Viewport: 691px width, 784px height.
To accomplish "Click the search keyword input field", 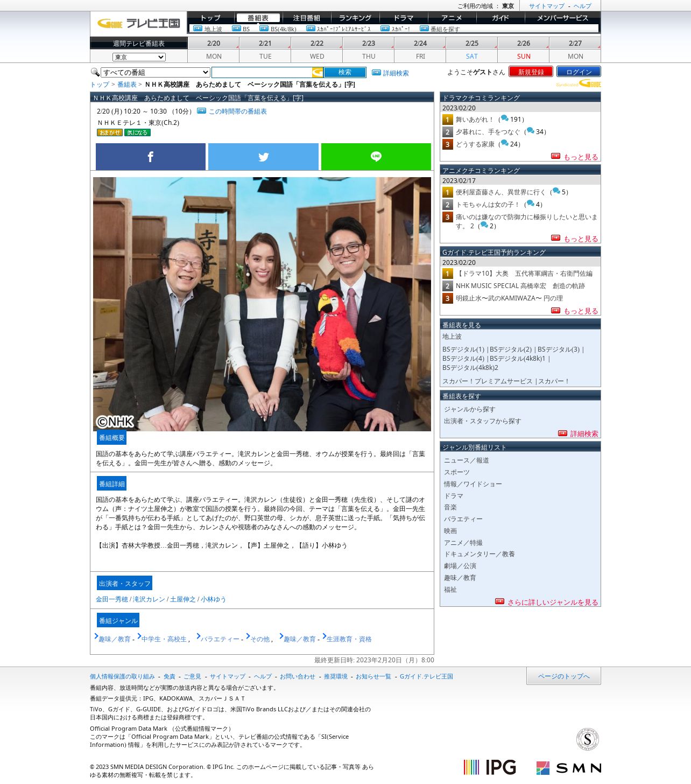I will pyautogui.click(x=262, y=72).
